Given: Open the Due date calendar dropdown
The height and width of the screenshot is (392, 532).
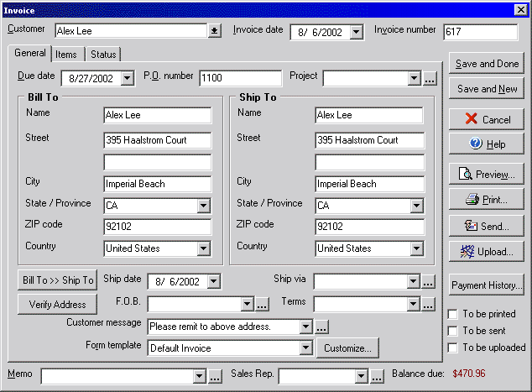Looking at the screenshot, I should click(128, 78).
